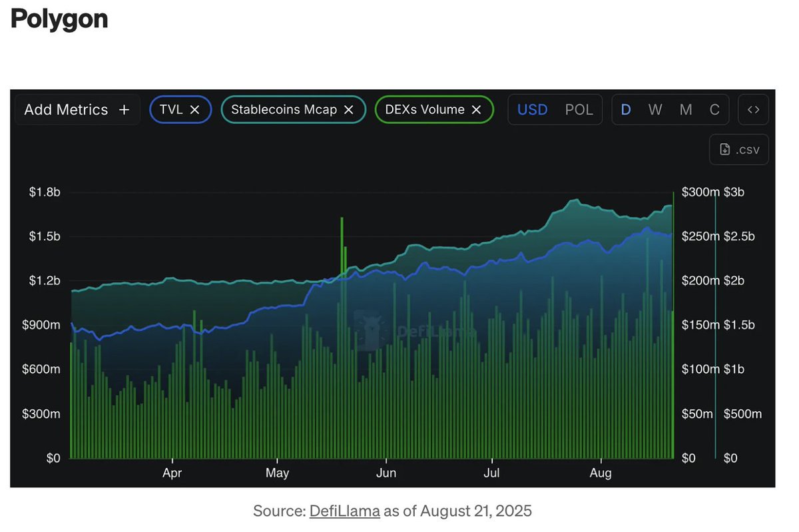Image resolution: width=799 pixels, height=532 pixels.
Task: Click the Polygon heading
Action: pos(59,19)
